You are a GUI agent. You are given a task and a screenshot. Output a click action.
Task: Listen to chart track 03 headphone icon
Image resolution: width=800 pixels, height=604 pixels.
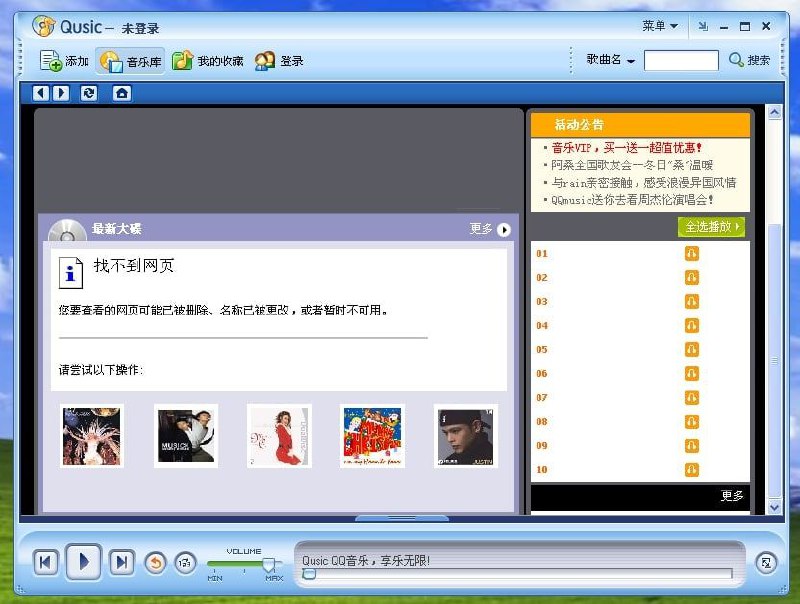pos(691,301)
